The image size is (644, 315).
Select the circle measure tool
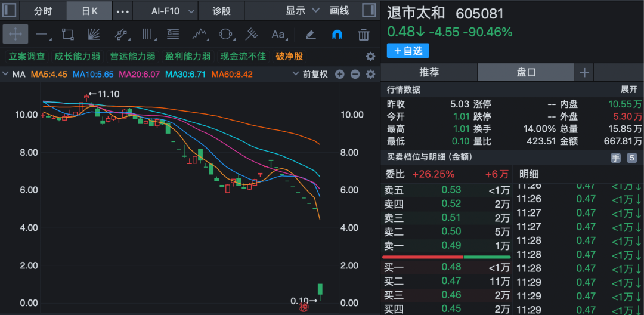[225, 35]
